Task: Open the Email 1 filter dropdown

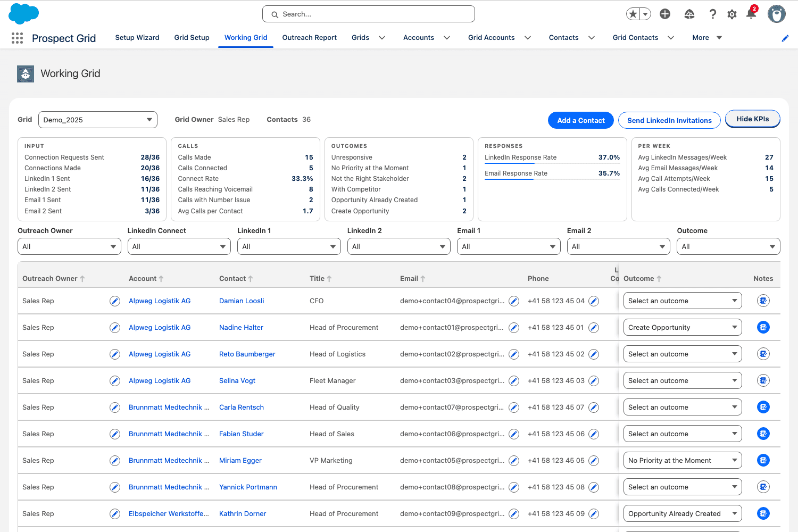Action: (509, 246)
